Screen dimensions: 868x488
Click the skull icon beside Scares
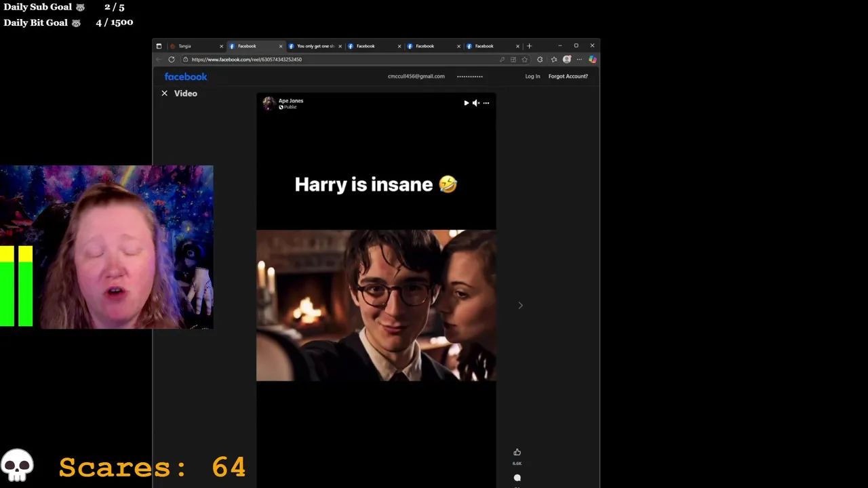(x=17, y=466)
